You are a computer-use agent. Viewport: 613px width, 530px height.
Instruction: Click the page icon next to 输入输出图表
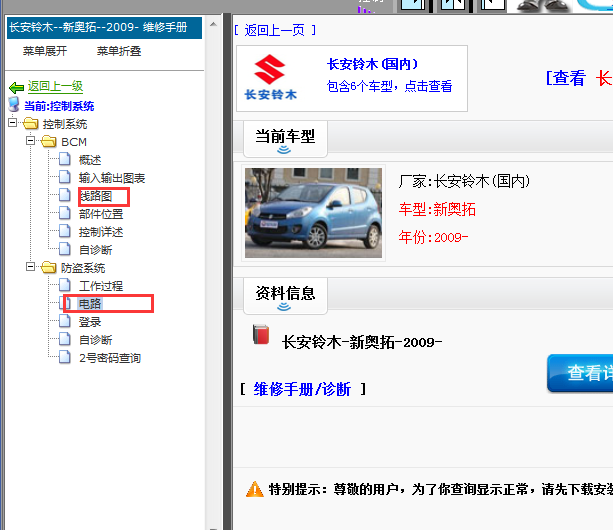point(65,177)
